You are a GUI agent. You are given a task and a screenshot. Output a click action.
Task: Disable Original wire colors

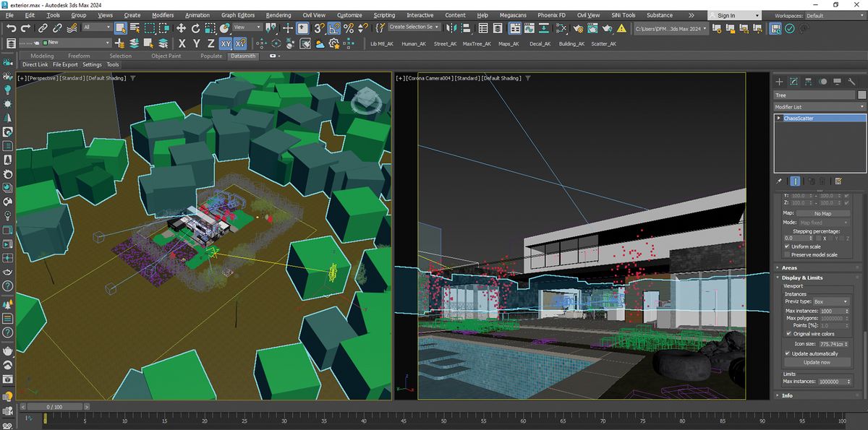[788, 333]
